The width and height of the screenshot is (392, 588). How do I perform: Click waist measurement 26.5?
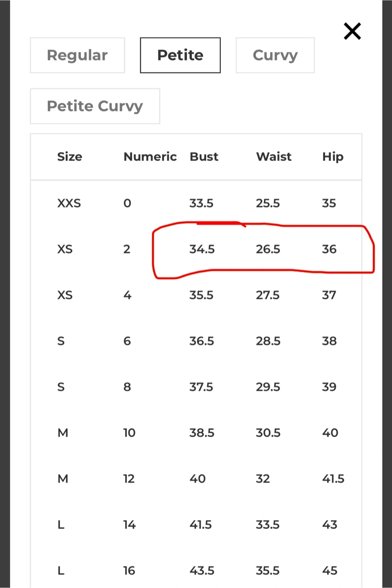coord(268,249)
